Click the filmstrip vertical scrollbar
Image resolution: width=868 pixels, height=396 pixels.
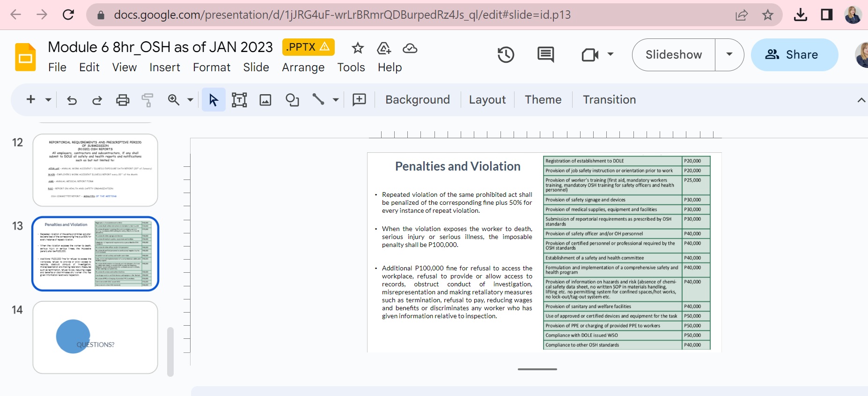coord(170,351)
